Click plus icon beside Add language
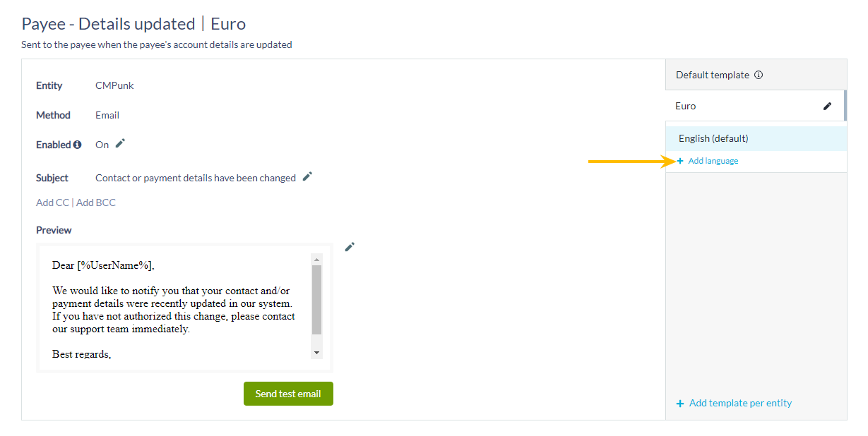Image resolution: width=868 pixels, height=436 pixels. coord(680,161)
